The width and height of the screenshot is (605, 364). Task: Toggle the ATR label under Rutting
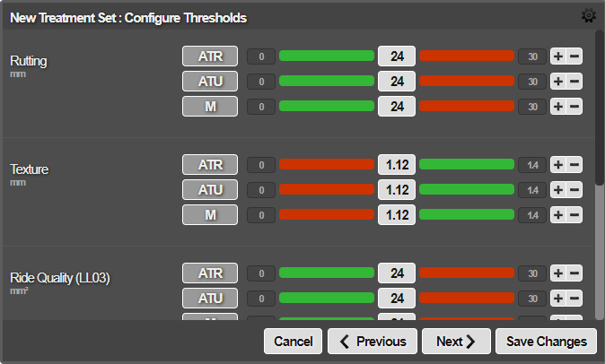coord(210,56)
